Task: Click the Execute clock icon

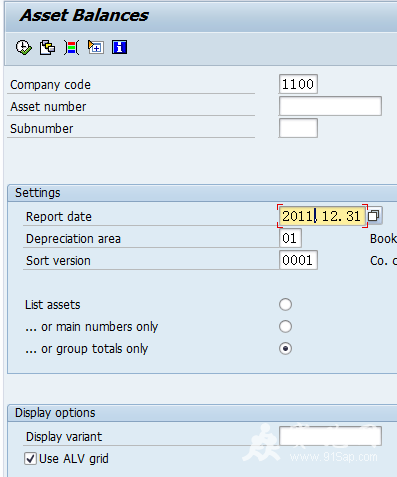Action: click(x=24, y=47)
